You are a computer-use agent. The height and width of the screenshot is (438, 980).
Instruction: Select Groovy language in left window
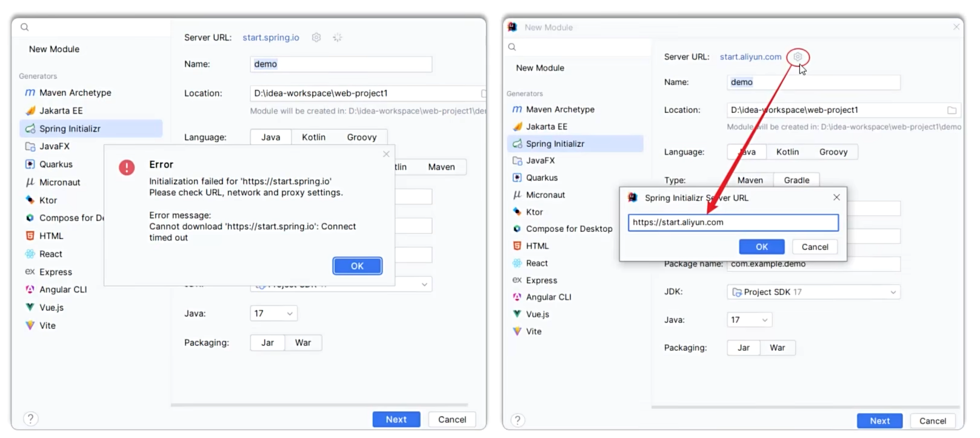(x=362, y=137)
